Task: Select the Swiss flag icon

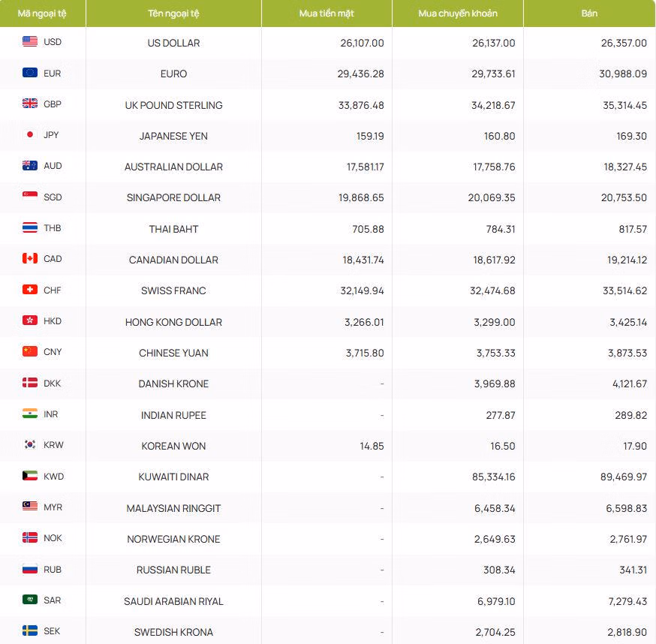Action: [30, 290]
